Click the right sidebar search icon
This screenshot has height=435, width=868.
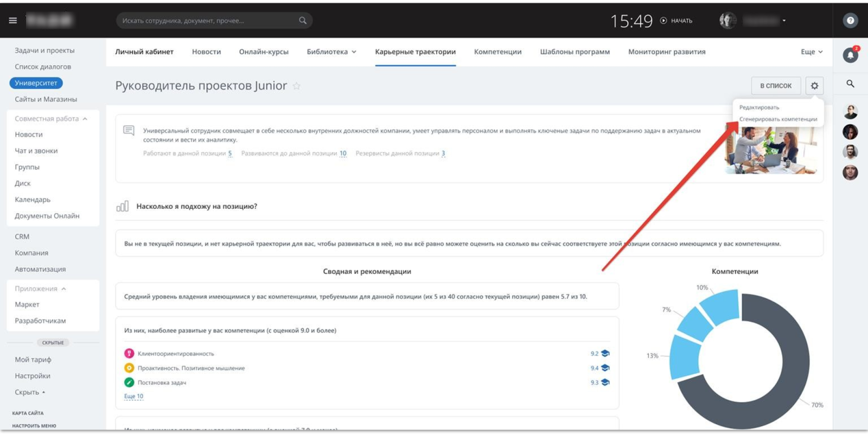click(850, 84)
